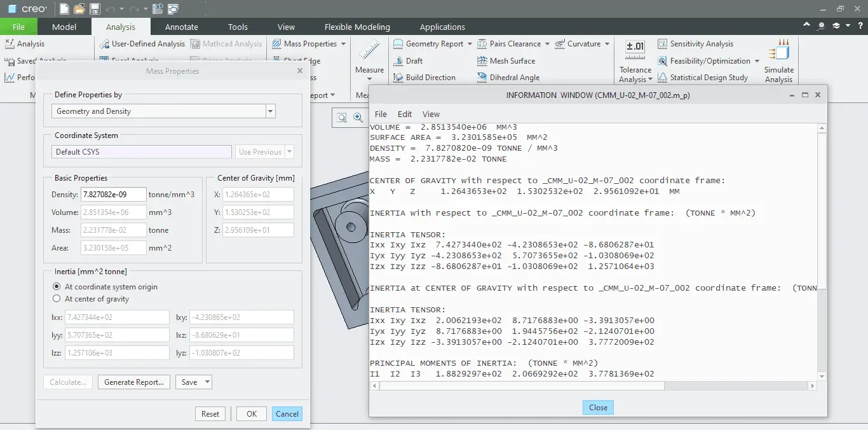The image size is (868, 430).
Task: Expand the Geometry Report dropdown arrow
Action: (x=470, y=44)
